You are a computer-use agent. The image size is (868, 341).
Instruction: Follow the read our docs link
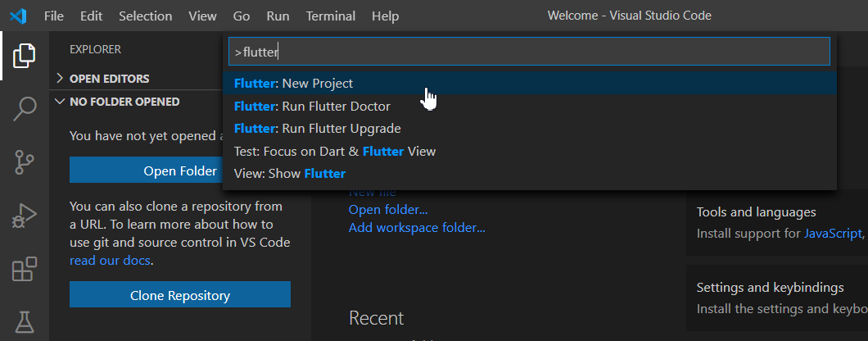point(110,260)
